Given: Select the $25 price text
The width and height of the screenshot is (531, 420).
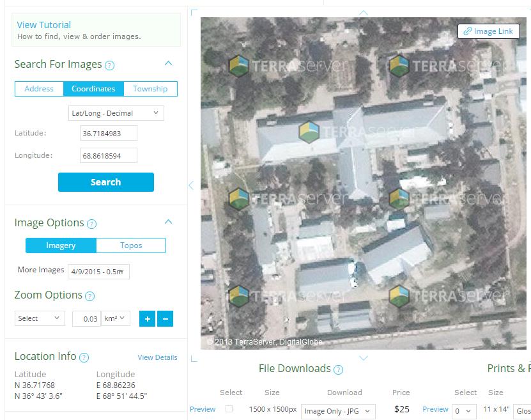Looking at the screenshot, I should [402, 409].
